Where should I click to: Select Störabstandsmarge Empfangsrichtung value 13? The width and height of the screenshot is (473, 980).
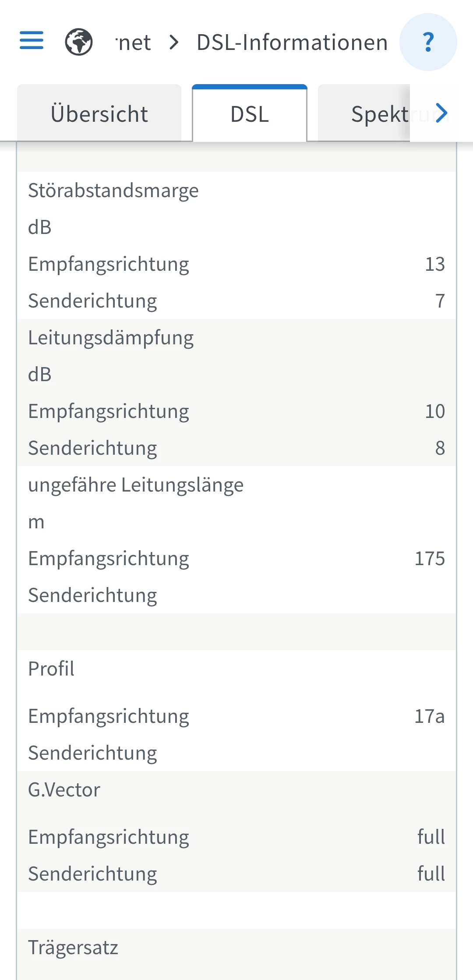435,264
